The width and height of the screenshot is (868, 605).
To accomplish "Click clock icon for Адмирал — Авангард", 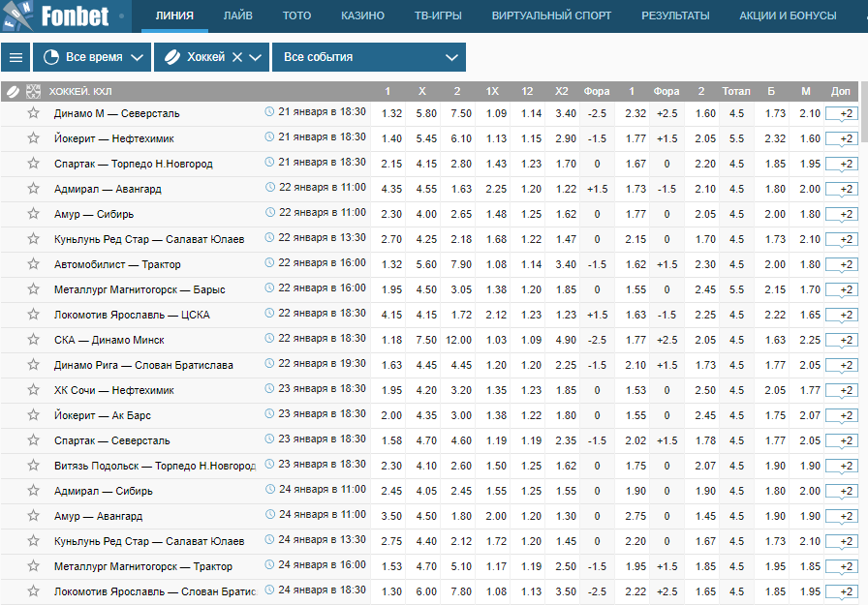I will pyautogui.click(x=269, y=187).
